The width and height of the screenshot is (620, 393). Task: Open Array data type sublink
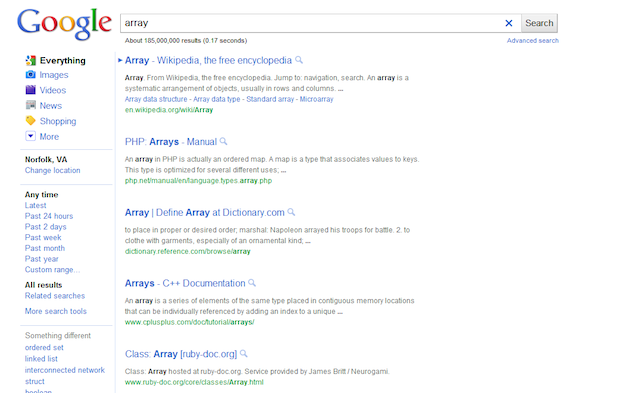(x=216, y=99)
